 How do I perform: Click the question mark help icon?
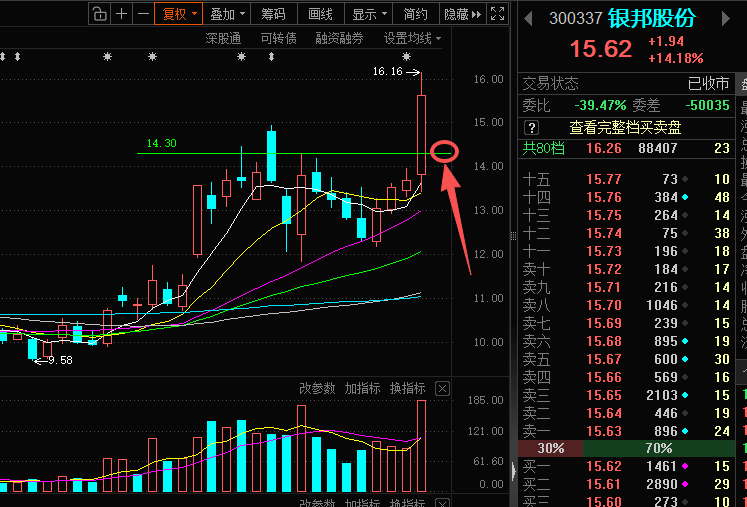(531, 128)
